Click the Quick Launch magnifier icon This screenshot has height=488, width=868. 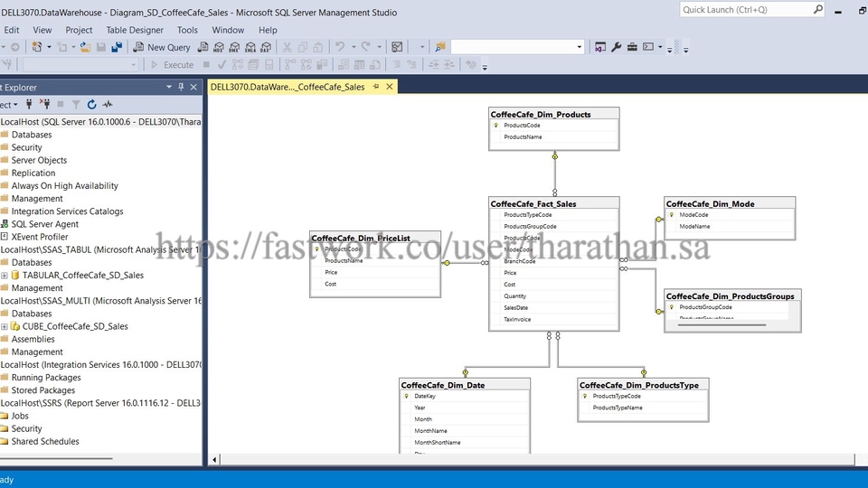click(x=817, y=10)
